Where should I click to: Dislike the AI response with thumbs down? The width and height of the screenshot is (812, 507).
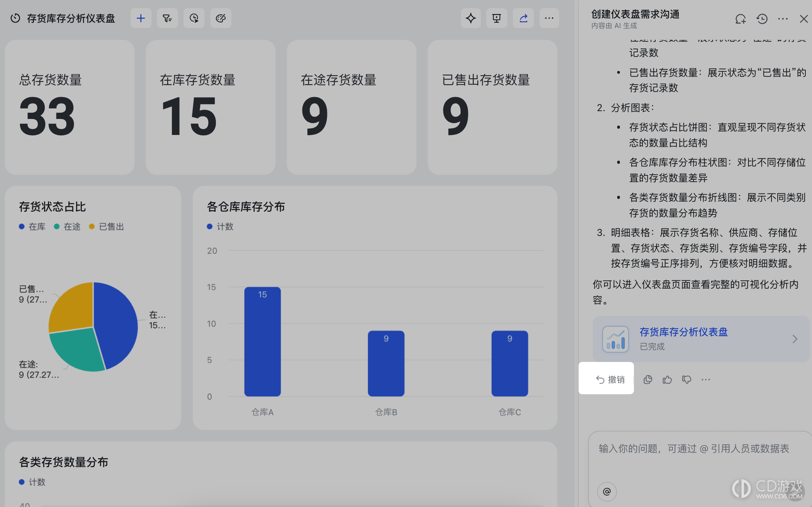tap(687, 379)
